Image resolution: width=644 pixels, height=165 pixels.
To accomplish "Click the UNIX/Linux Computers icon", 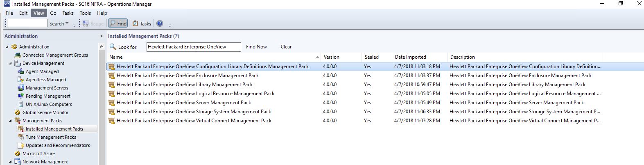I will [21, 104].
